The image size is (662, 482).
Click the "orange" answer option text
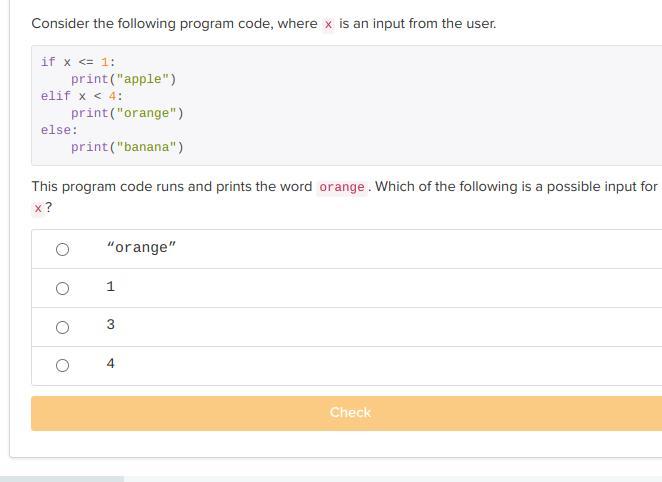point(141,248)
